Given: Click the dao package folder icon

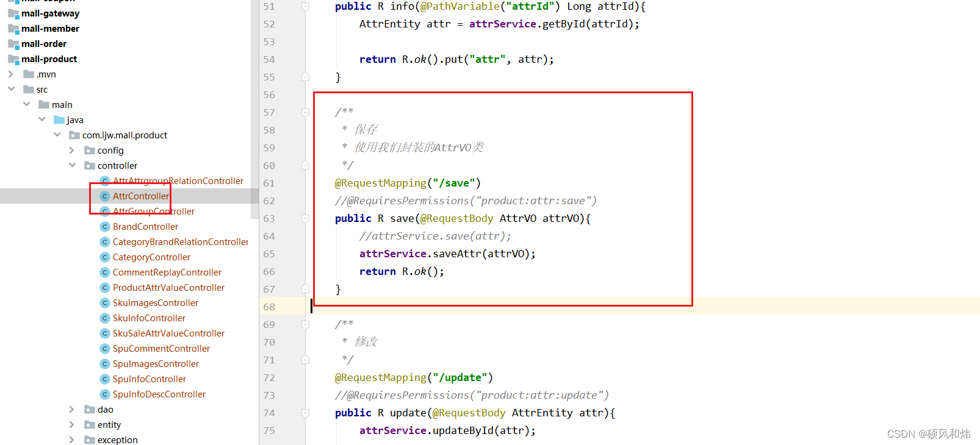Looking at the screenshot, I should click(90, 409).
